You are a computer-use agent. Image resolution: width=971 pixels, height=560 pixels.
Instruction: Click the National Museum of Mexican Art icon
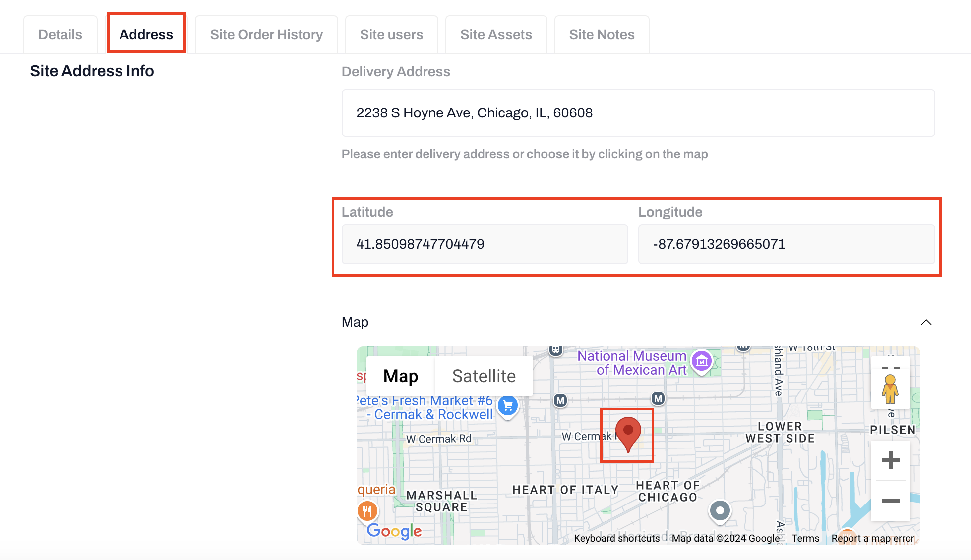pyautogui.click(x=701, y=361)
